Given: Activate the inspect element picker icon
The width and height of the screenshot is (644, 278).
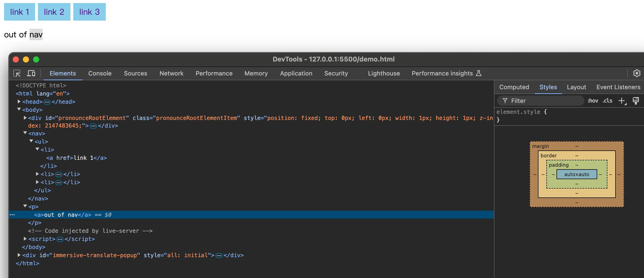Looking at the screenshot, I should tap(17, 73).
